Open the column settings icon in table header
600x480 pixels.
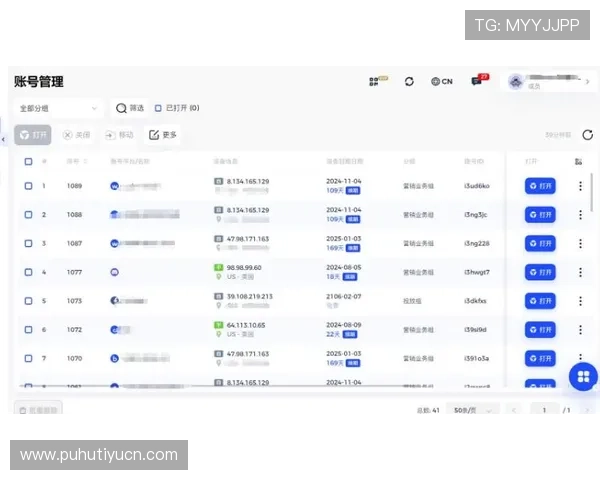(x=579, y=161)
